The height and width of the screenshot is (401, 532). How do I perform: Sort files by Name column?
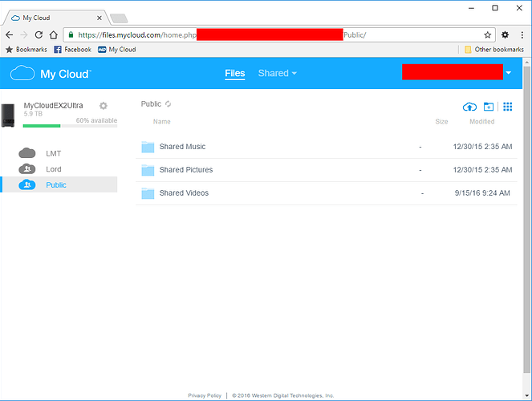pos(162,121)
